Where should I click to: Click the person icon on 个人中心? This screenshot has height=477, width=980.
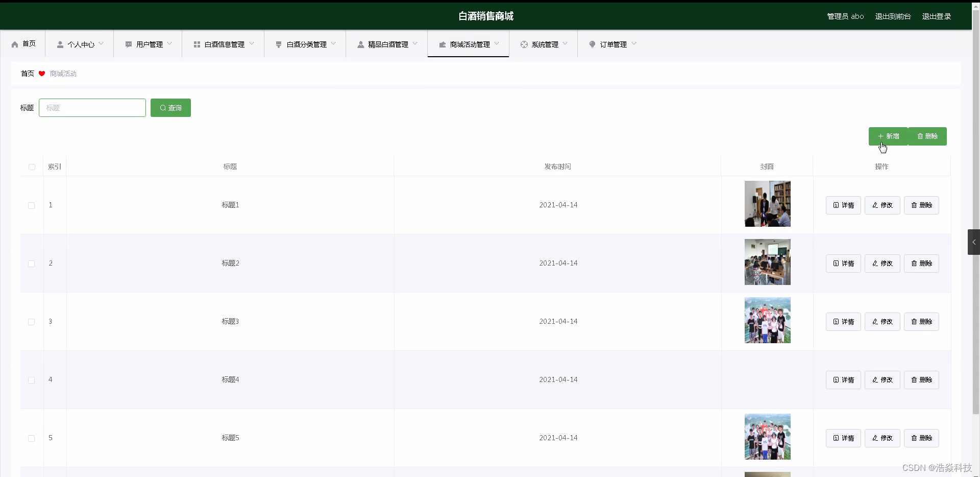point(60,44)
